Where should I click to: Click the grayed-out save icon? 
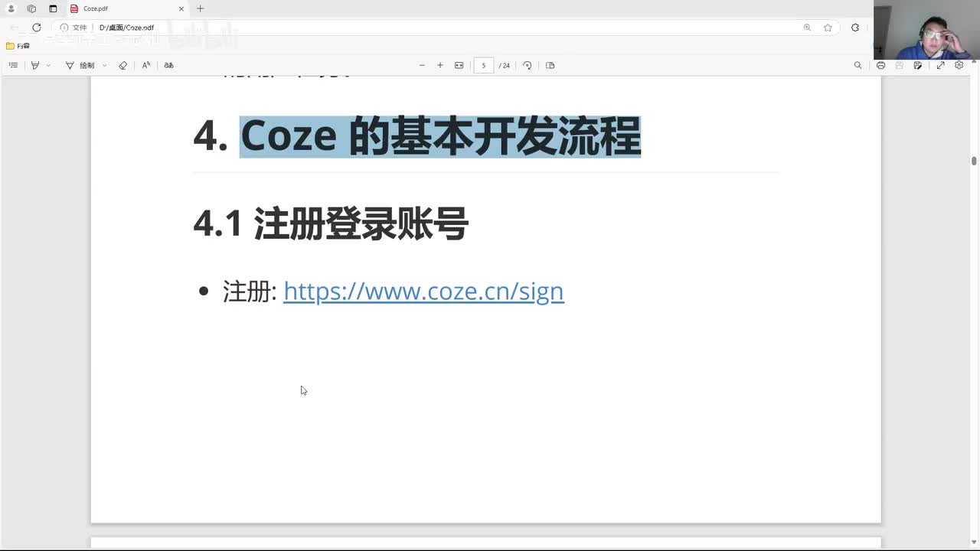point(899,65)
